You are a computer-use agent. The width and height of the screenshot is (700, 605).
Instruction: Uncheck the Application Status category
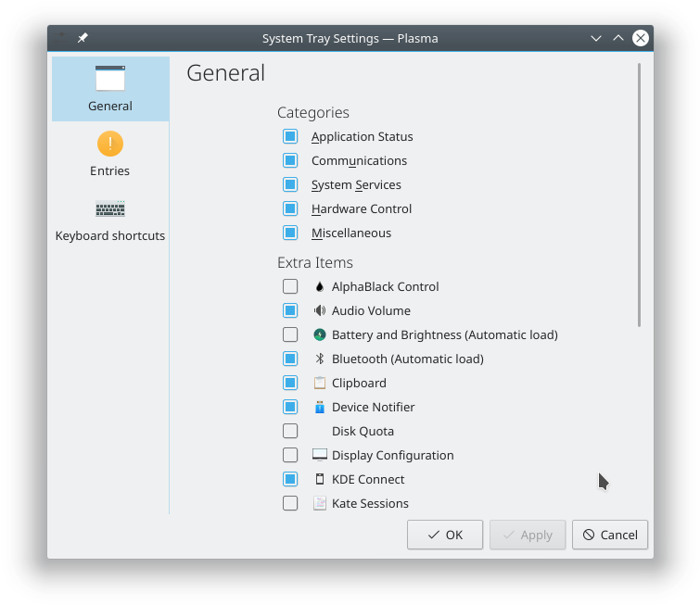click(x=290, y=136)
